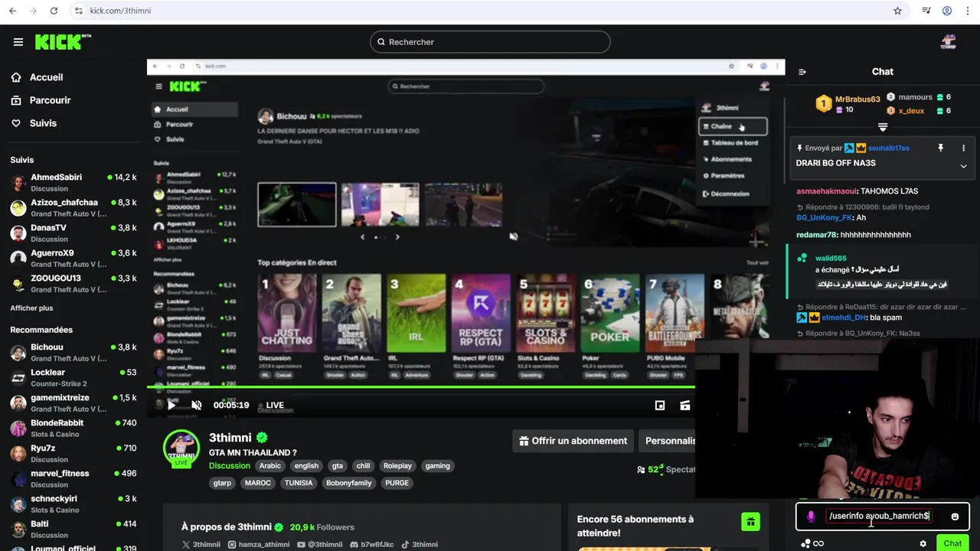
Task: Open recommended channel gamemixtreize
Action: coord(73,403)
